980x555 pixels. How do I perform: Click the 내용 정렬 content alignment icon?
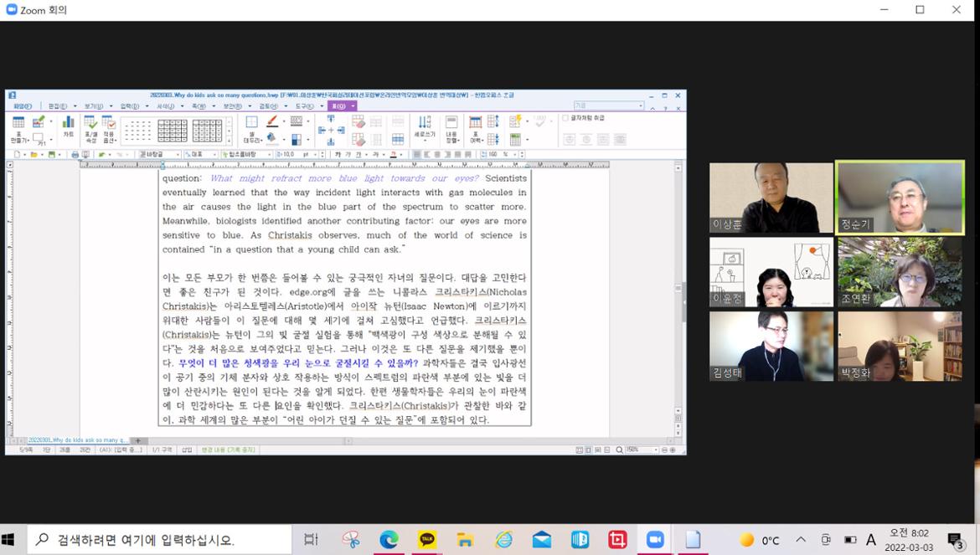(x=451, y=126)
